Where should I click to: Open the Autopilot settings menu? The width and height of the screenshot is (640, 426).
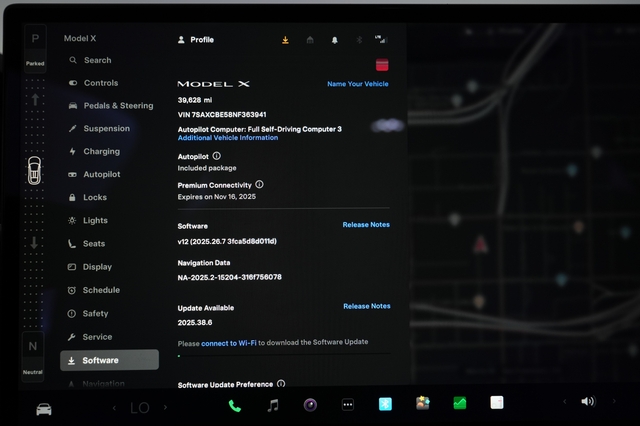coord(94,174)
